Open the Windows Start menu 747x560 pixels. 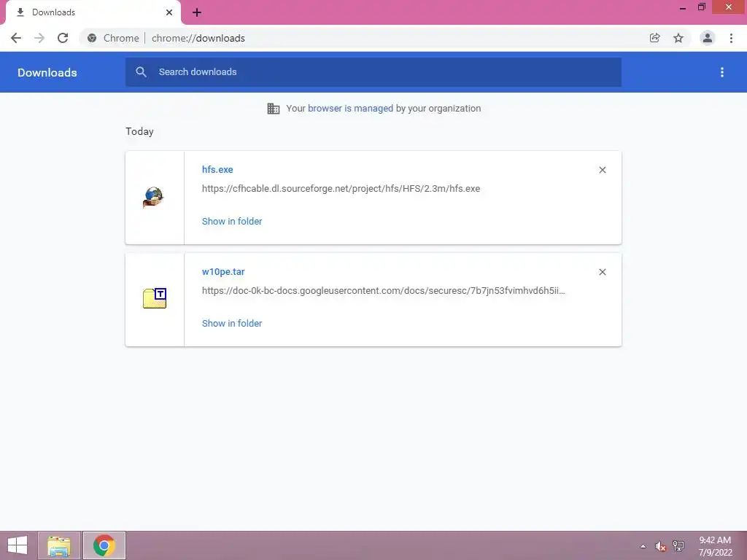18,545
